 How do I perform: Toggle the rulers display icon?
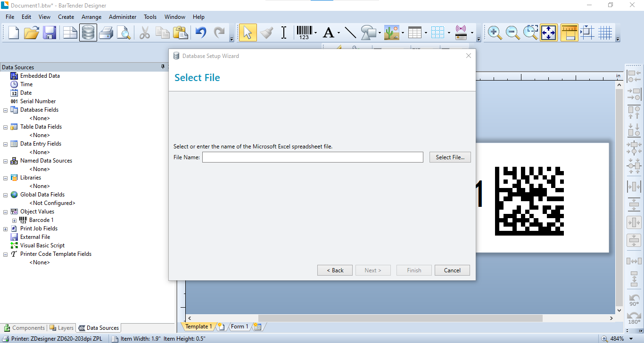[x=569, y=33]
